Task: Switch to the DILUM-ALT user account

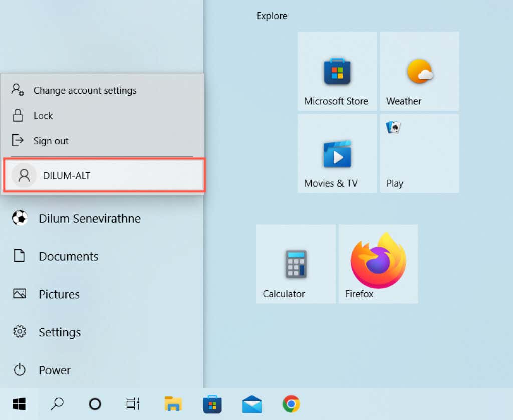Action: click(104, 175)
